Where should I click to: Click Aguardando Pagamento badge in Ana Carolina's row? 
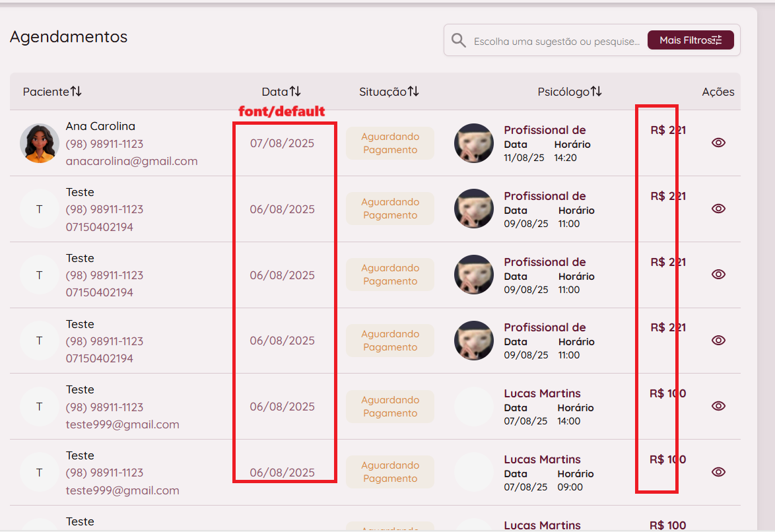390,143
